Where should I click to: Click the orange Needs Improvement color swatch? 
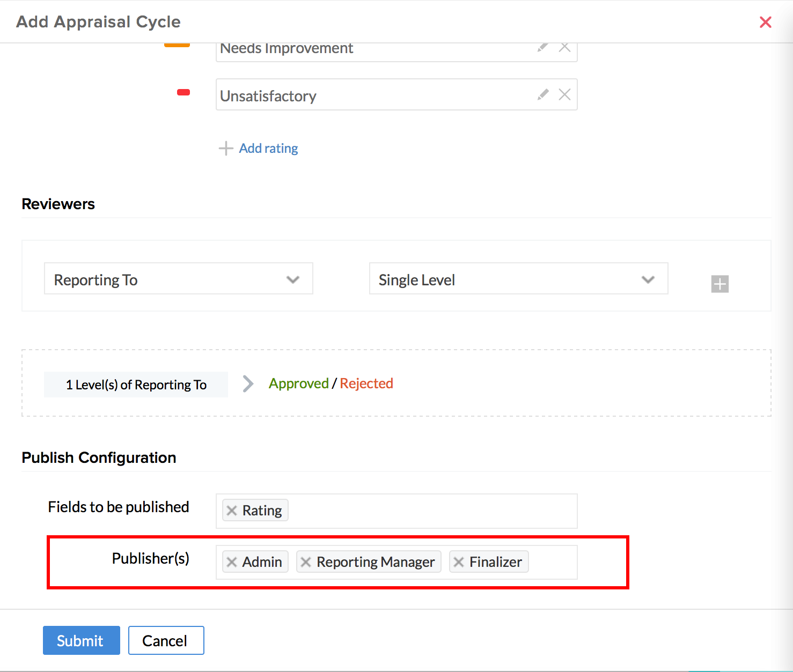(x=177, y=45)
